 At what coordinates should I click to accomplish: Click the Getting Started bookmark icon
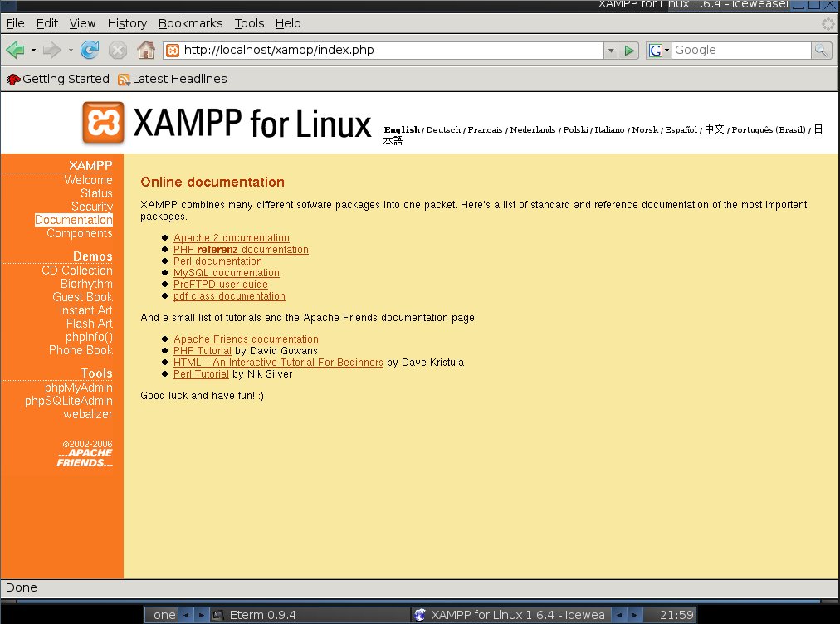pyautogui.click(x=14, y=80)
